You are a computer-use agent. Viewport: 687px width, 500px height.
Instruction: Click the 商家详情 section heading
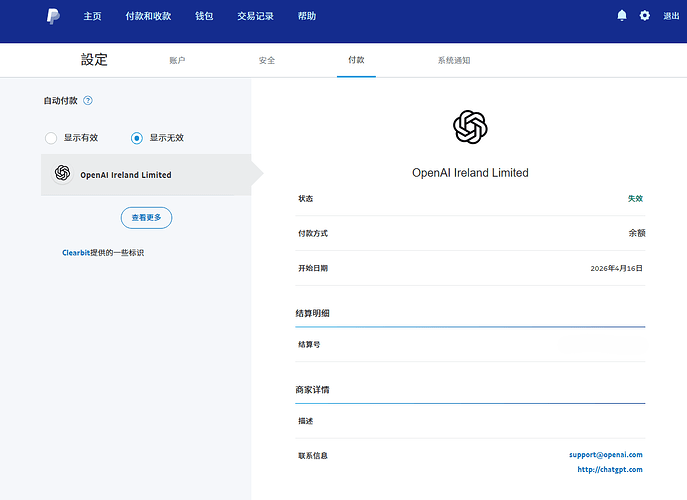pos(312,390)
